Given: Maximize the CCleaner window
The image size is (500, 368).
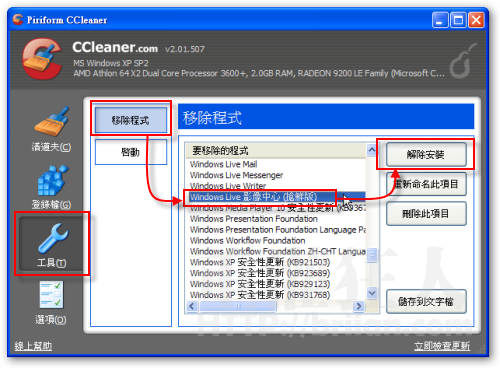Looking at the screenshot, I should click(x=458, y=20).
